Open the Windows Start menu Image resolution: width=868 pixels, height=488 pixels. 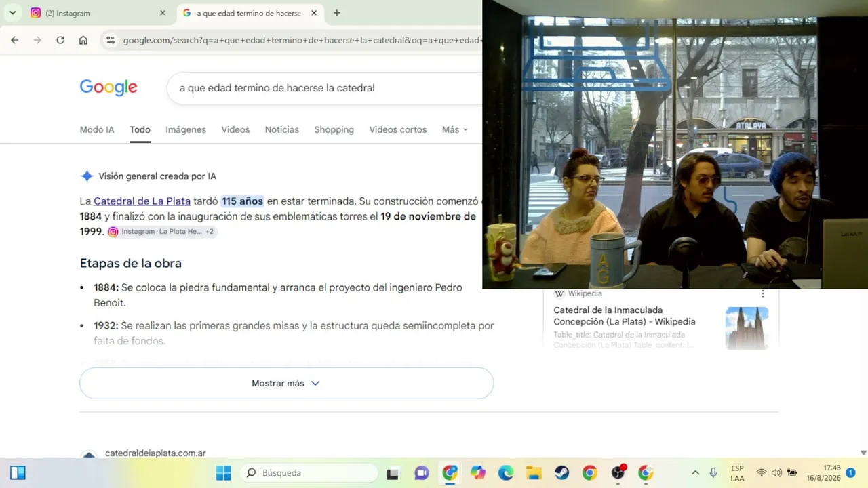(x=223, y=473)
